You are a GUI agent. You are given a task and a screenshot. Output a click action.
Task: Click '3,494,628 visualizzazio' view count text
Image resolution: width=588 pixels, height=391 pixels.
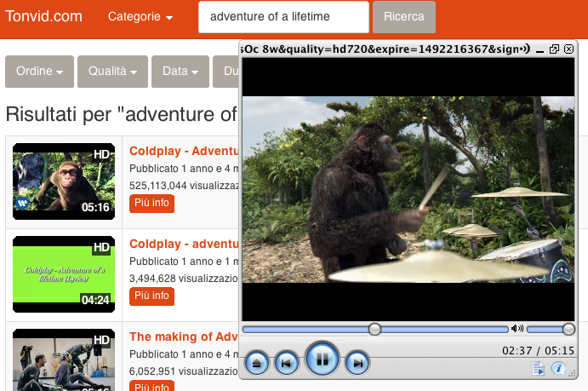click(184, 279)
